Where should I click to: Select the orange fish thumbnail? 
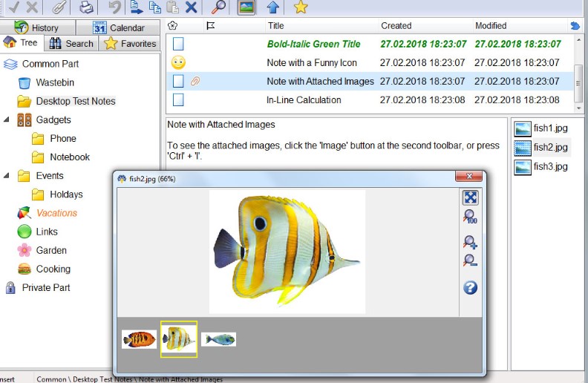tap(140, 340)
